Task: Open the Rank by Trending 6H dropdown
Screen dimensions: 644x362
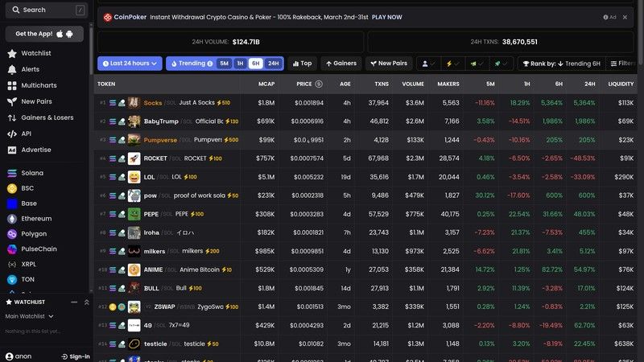Action: point(561,64)
